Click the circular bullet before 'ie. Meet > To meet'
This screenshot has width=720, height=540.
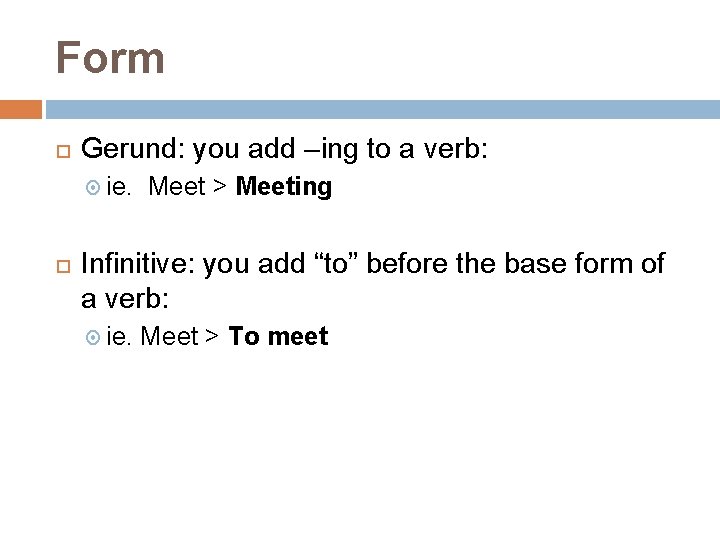(93, 338)
